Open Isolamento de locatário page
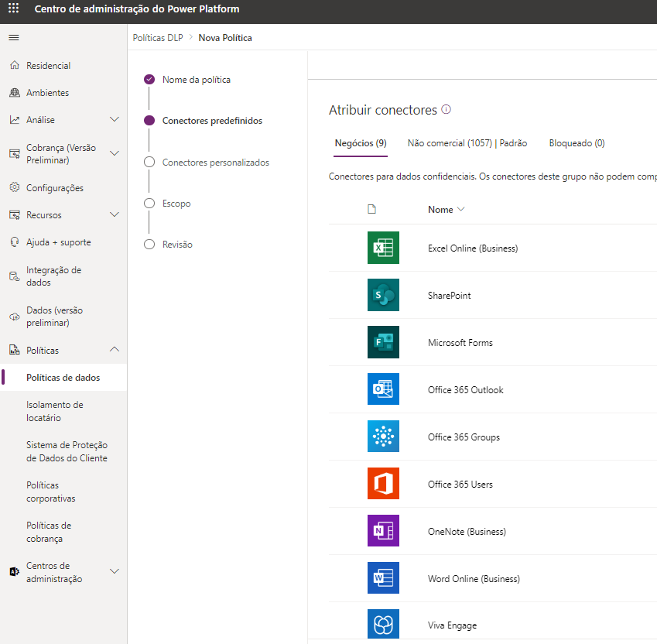This screenshot has width=657, height=644. [55, 412]
